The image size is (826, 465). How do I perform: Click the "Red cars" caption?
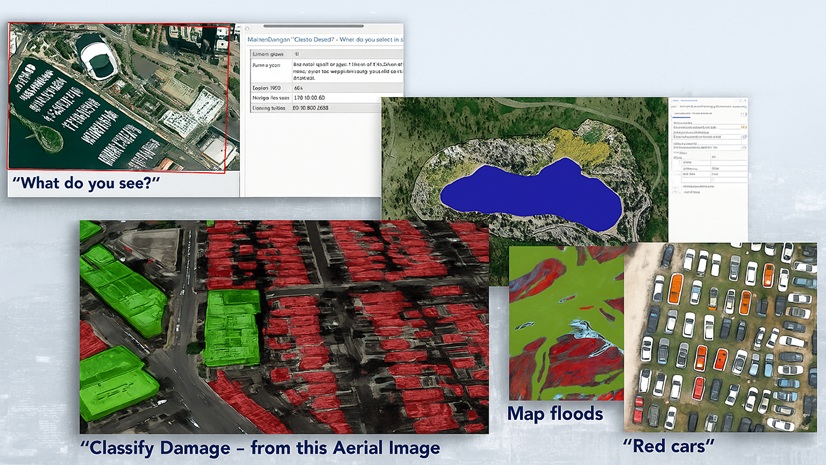668,447
